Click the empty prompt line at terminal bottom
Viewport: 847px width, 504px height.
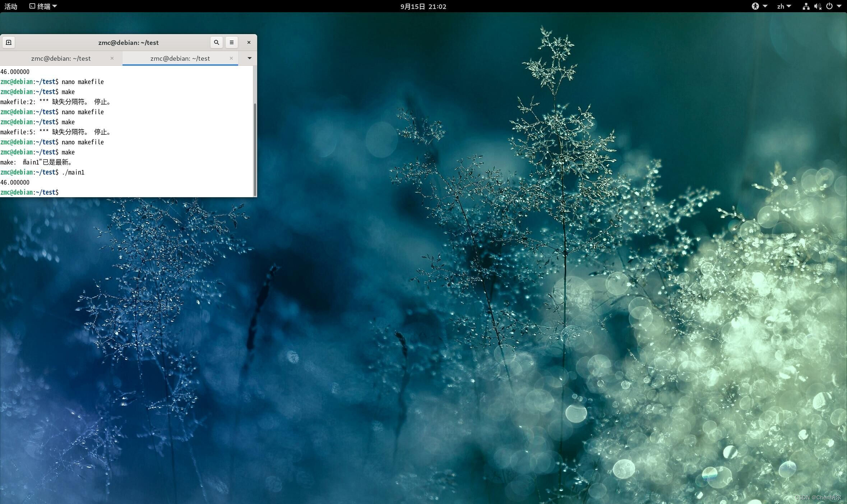(x=29, y=193)
